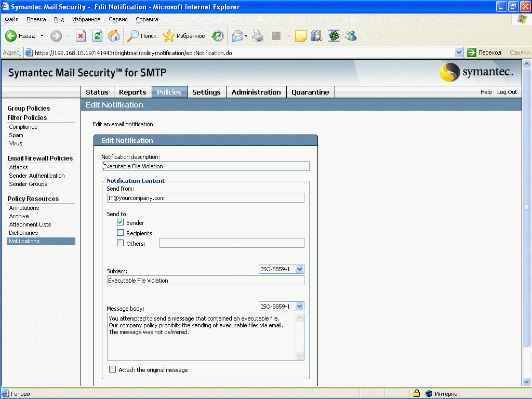Viewport: 532px width, 399px height.
Task: Click the Internet zone globe icon
Action: (429, 394)
